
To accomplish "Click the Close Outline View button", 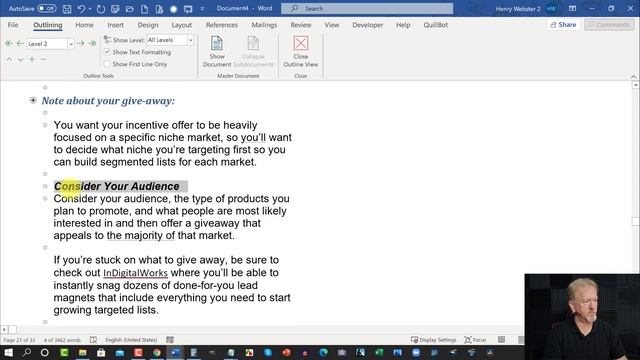I will (300, 51).
